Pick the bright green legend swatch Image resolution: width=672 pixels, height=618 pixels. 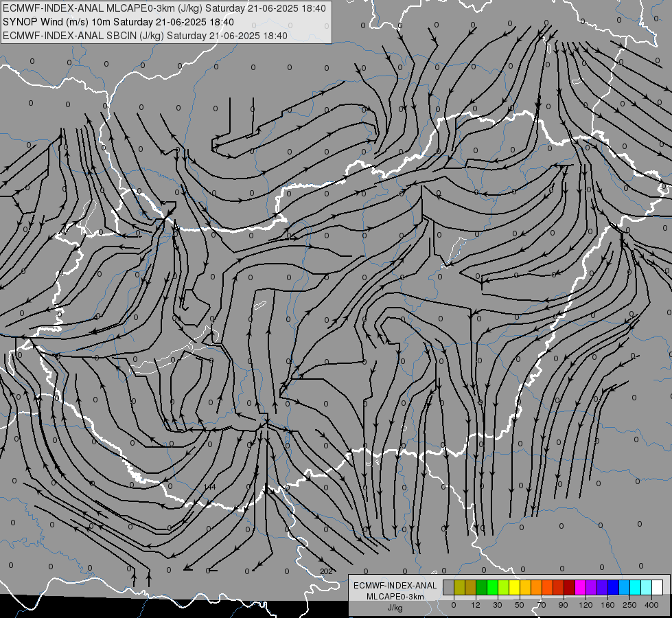(x=493, y=587)
